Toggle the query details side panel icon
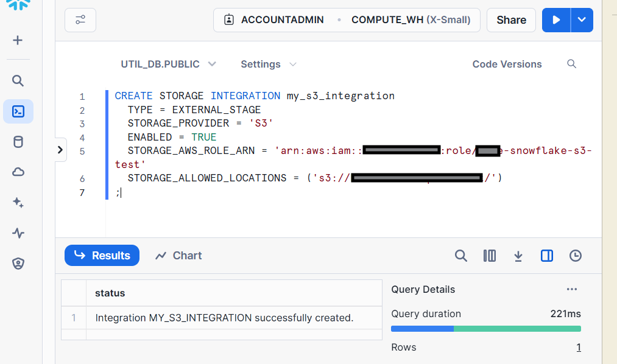Viewport: 617px width, 364px height. tap(547, 256)
